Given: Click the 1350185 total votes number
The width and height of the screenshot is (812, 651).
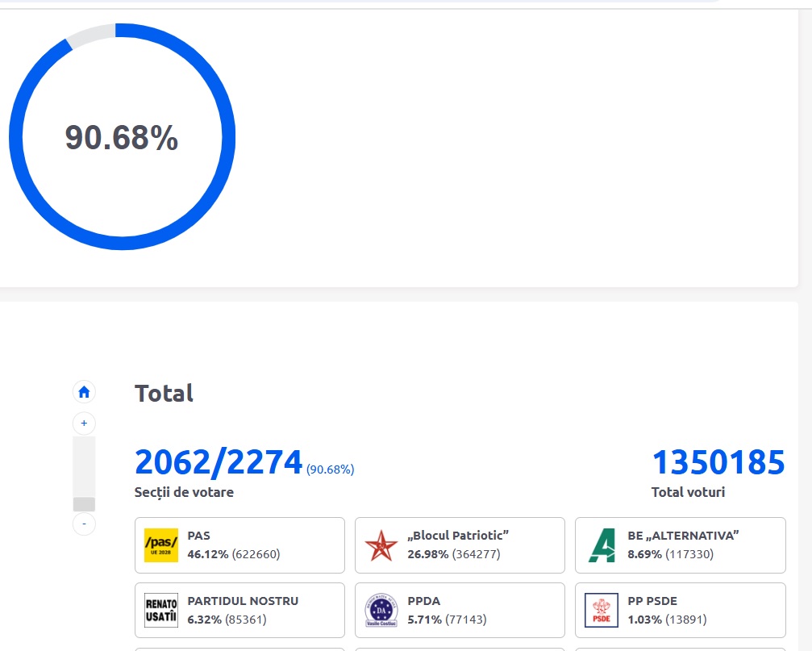Looking at the screenshot, I should click(x=718, y=463).
